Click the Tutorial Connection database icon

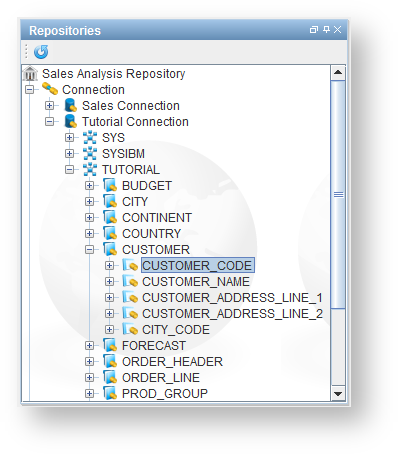click(x=71, y=121)
